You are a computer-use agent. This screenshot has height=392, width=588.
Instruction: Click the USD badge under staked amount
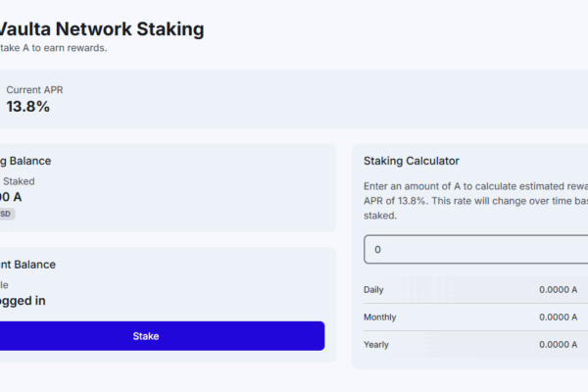[7, 214]
